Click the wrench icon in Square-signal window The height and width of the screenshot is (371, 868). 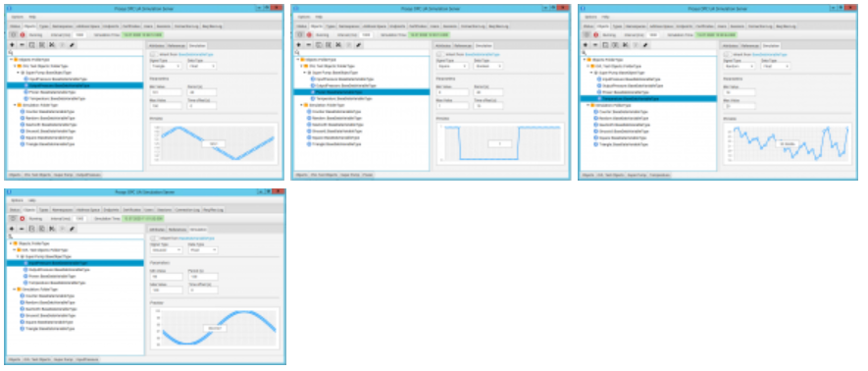[x=358, y=44]
